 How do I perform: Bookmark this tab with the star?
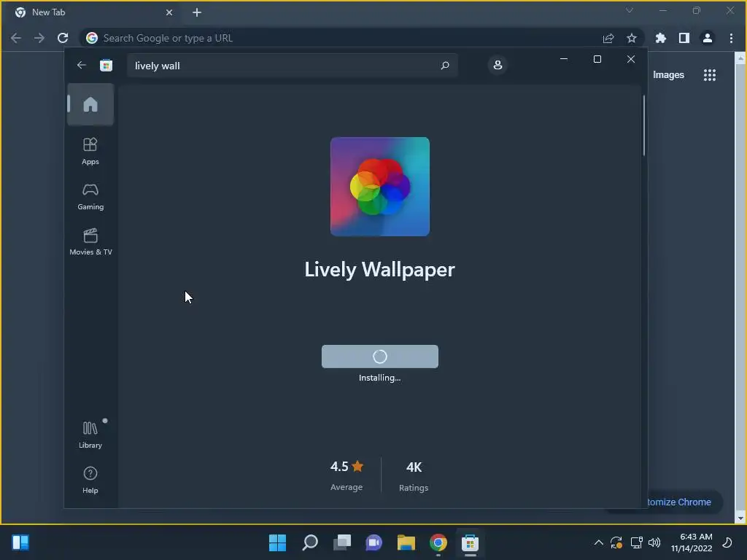[x=632, y=38]
